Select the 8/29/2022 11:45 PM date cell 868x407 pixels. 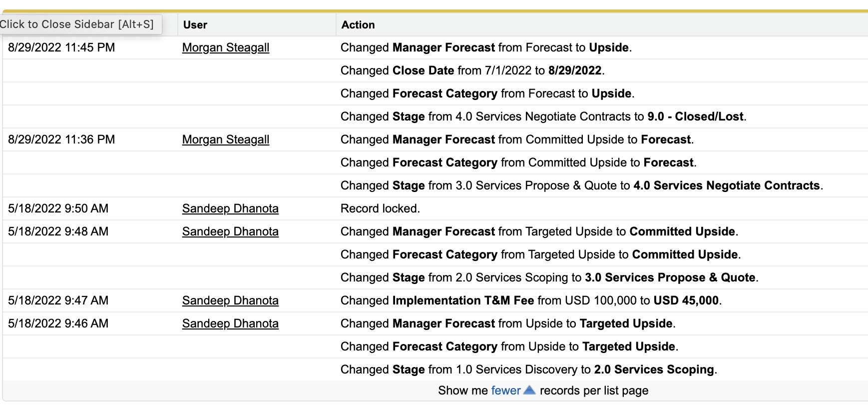(61, 47)
